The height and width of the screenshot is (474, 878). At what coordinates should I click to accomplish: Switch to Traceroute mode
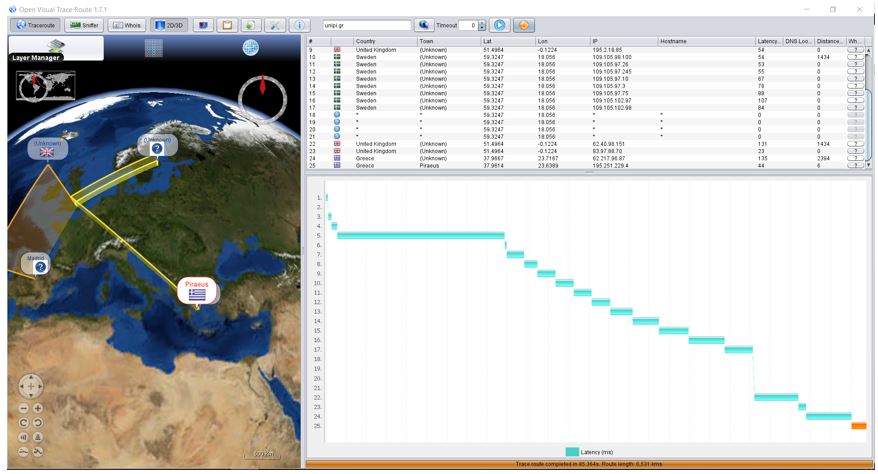click(x=36, y=25)
